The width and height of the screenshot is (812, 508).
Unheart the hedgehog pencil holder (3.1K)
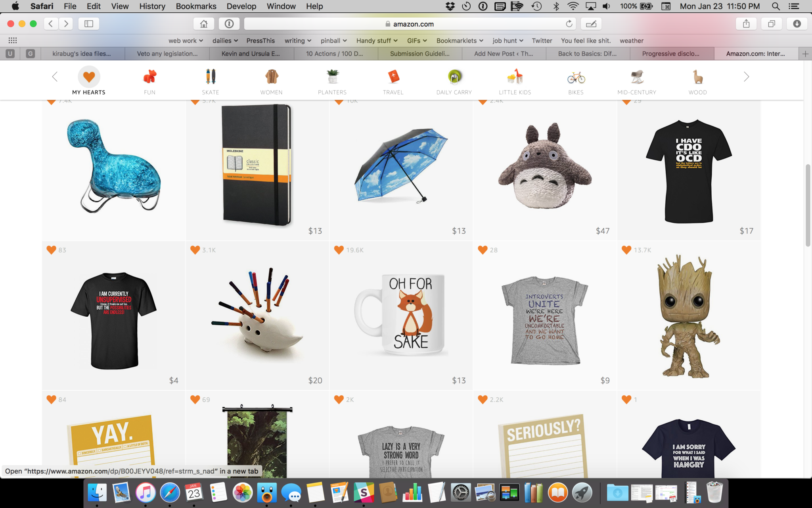[195, 250]
